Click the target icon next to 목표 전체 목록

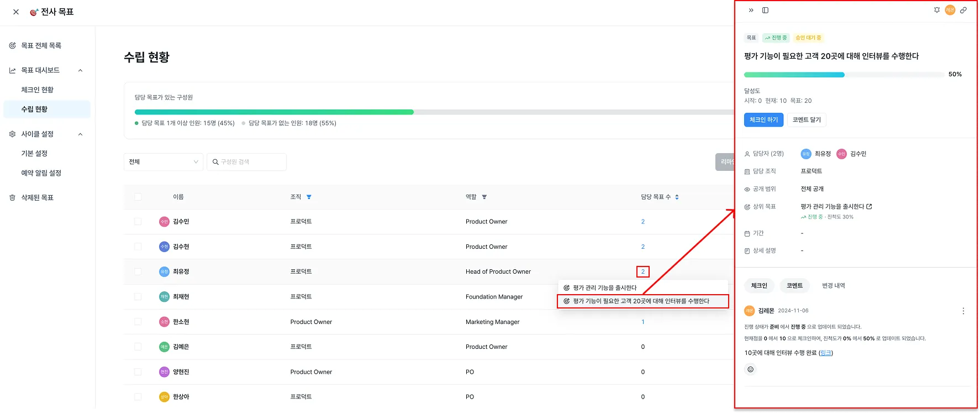[x=12, y=45]
